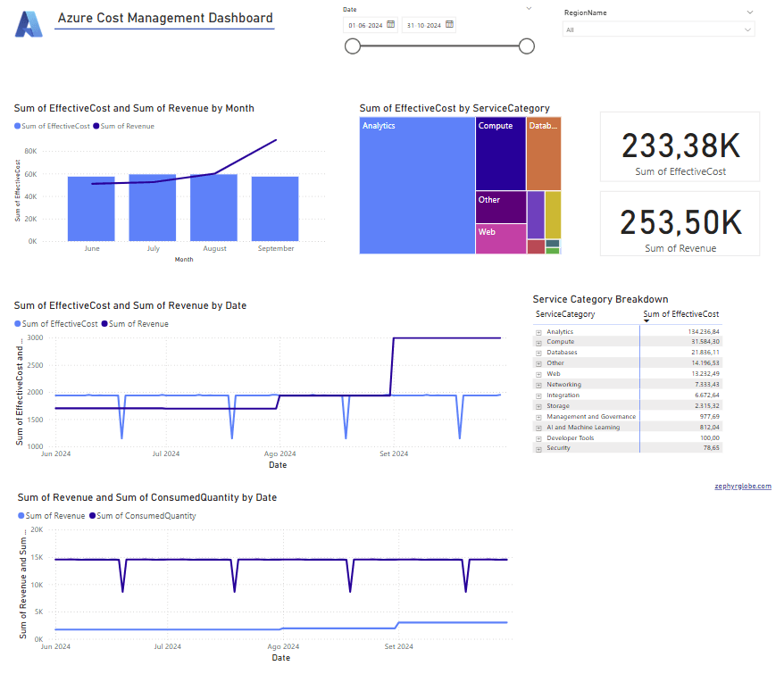Click Sum of Revenue legend in monthly chart
784x674 pixels.
coord(123,126)
